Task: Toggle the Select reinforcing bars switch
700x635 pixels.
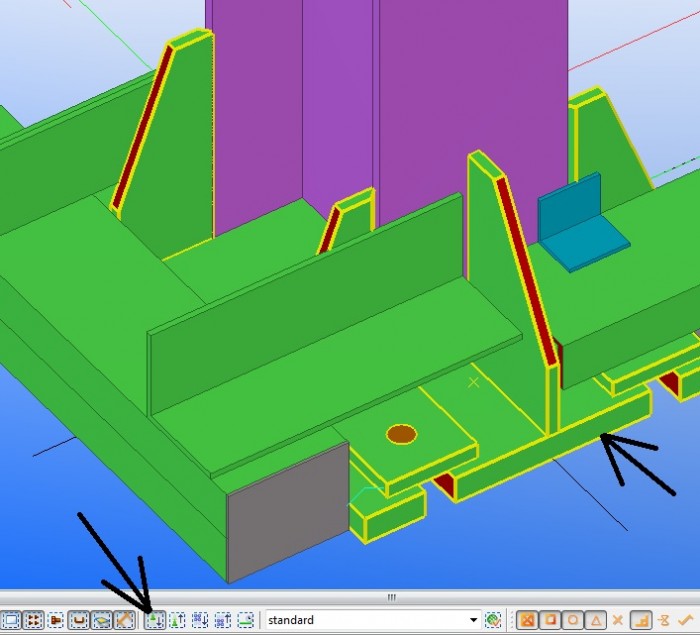Action: [79, 620]
